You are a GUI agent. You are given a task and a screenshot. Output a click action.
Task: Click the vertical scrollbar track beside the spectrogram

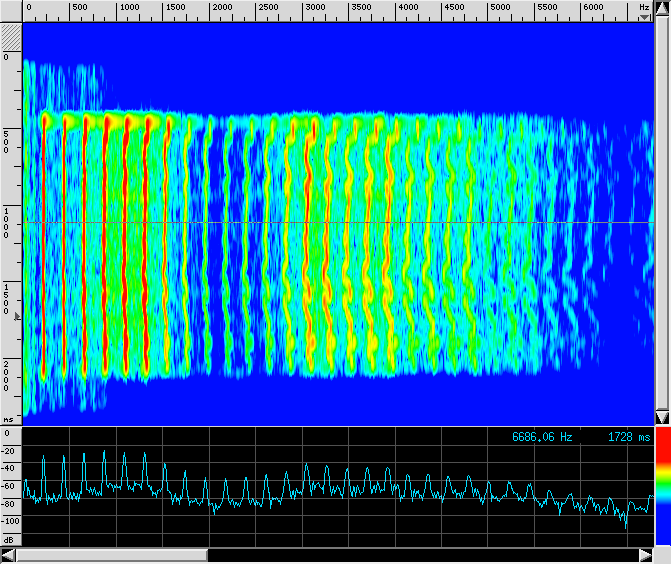tap(661, 220)
